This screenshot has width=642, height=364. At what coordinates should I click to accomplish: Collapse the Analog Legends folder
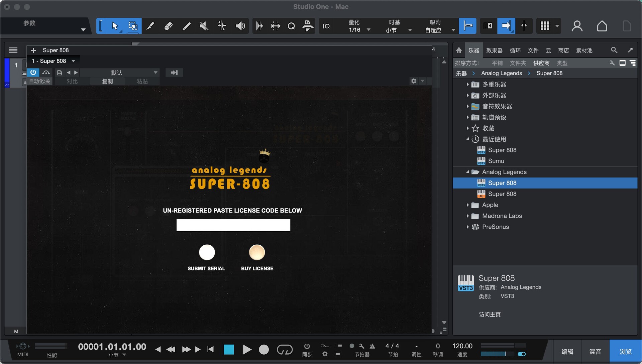coord(467,172)
